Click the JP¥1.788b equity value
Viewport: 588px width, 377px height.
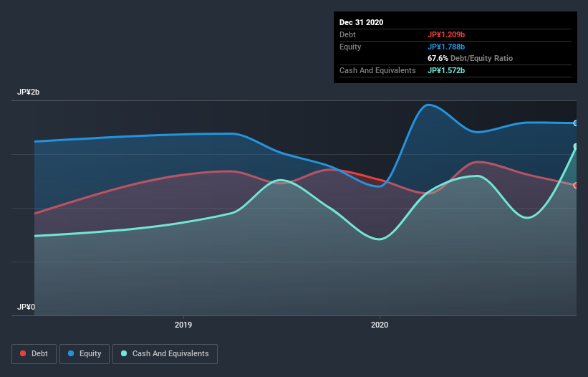(446, 47)
